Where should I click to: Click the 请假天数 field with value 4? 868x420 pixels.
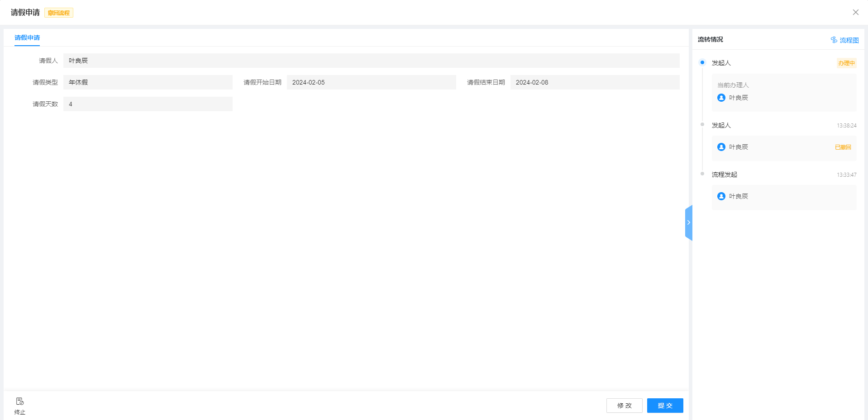pyautogui.click(x=148, y=104)
